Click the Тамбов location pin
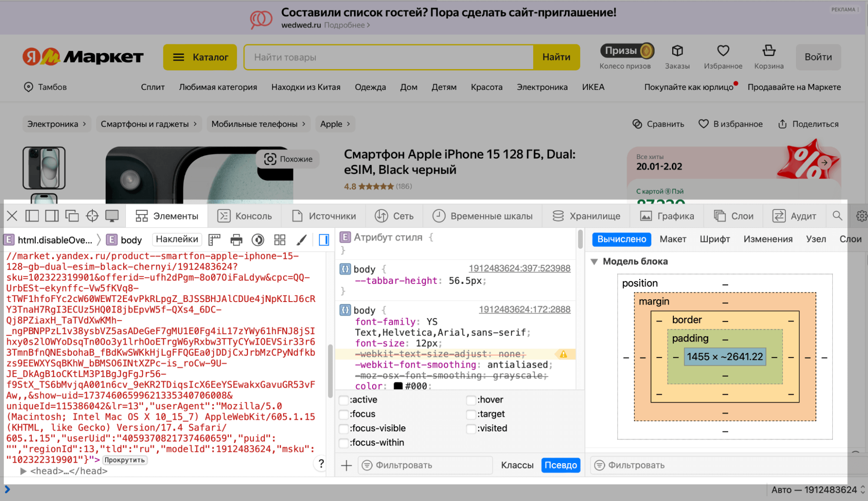Screen dimensions: 868x501 28,87
